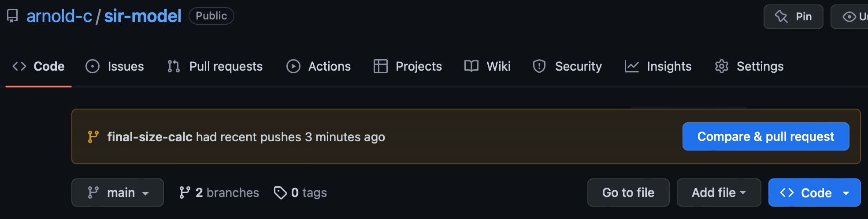This screenshot has height=219, width=868.
Task: Open the blue Code clone dropdown
Action: [814, 193]
